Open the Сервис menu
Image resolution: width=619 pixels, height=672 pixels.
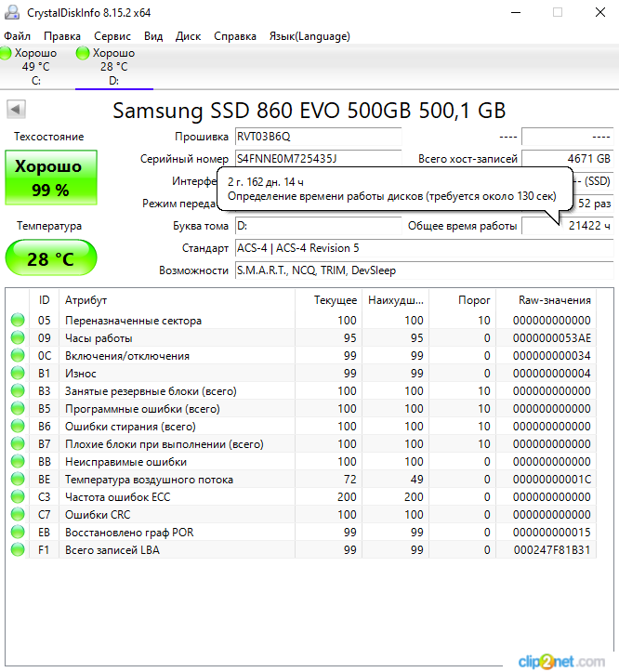pyautogui.click(x=112, y=36)
